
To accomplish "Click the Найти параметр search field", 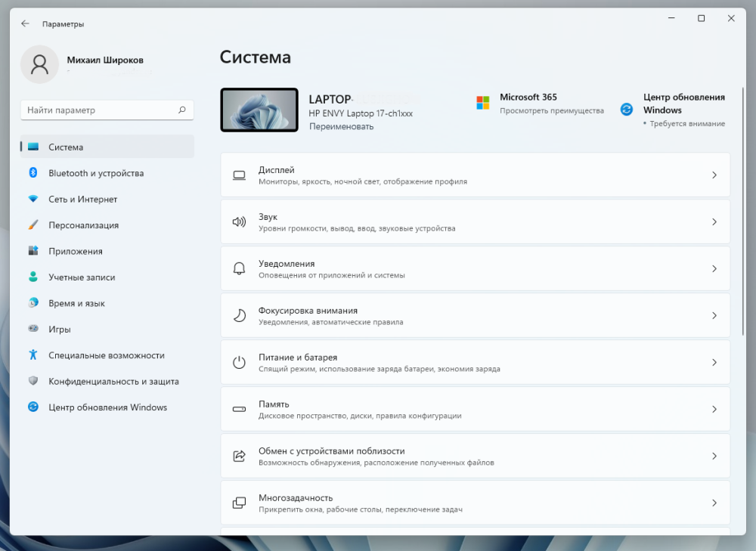I will pyautogui.click(x=107, y=110).
